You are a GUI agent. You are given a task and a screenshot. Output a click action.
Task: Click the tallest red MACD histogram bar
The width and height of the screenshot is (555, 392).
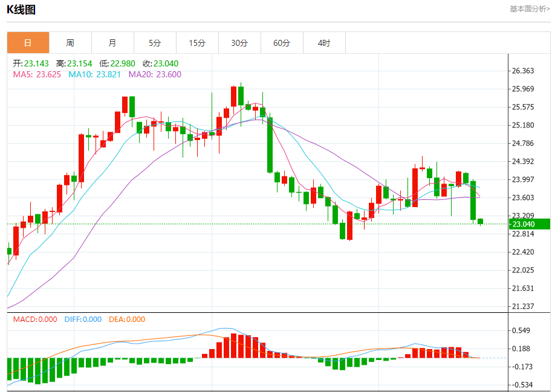[x=233, y=345]
